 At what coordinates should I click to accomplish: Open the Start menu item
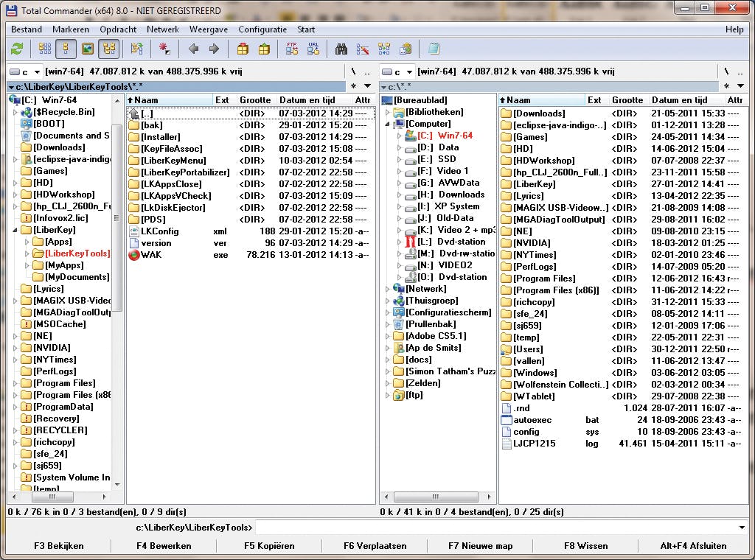pos(306,29)
